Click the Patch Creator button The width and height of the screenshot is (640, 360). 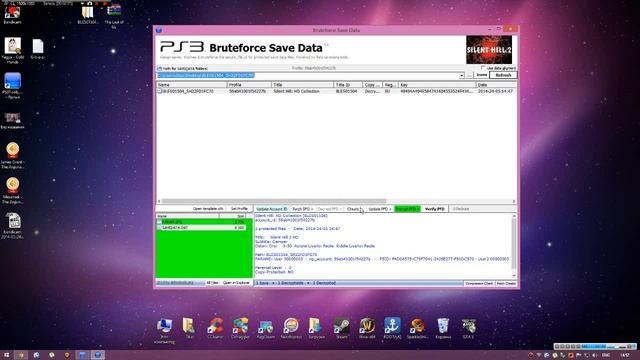[x=506, y=283]
